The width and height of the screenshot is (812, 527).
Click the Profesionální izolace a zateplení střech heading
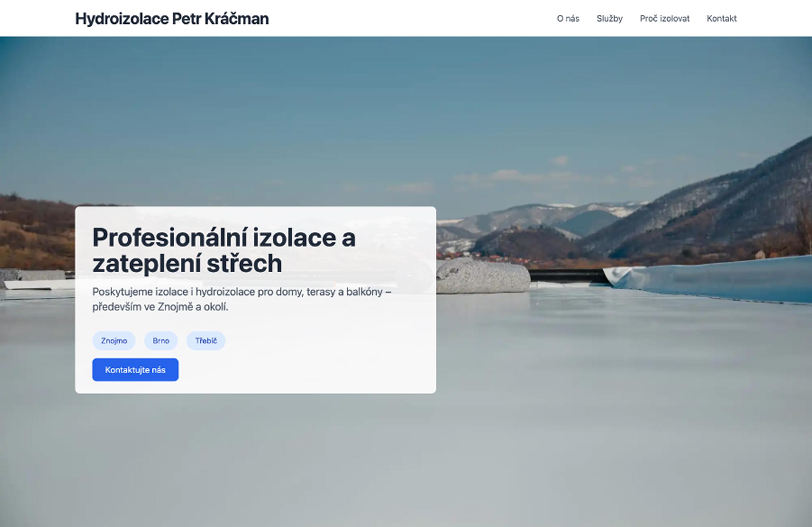(x=224, y=250)
